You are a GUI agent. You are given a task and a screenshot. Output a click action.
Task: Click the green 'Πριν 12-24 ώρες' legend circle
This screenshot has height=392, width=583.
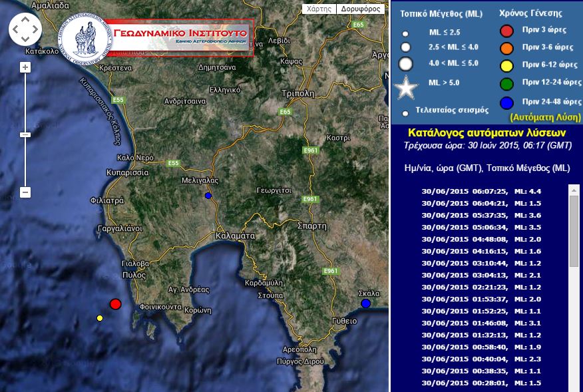click(x=507, y=83)
